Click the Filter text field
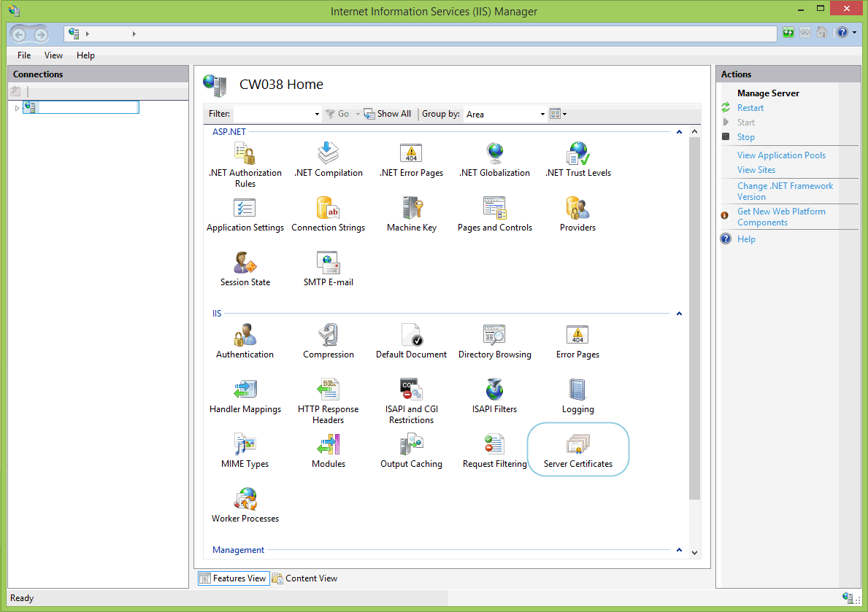The image size is (868, 612). (x=274, y=114)
